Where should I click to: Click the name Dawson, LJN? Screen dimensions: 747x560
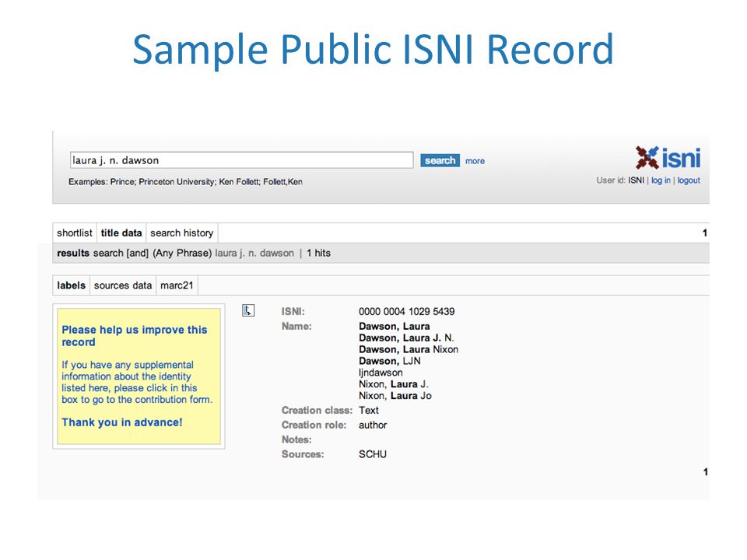[390, 361]
